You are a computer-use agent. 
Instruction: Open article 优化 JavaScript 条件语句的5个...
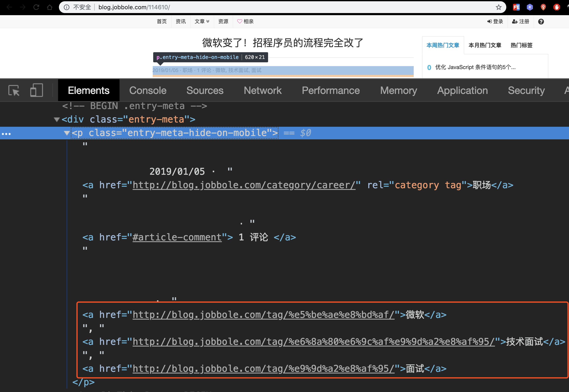[x=475, y=67]
